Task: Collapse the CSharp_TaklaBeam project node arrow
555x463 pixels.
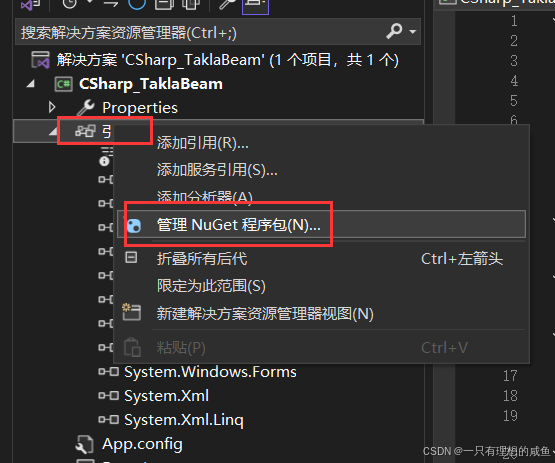Action: pyautogui.click(x=31, y=84)
